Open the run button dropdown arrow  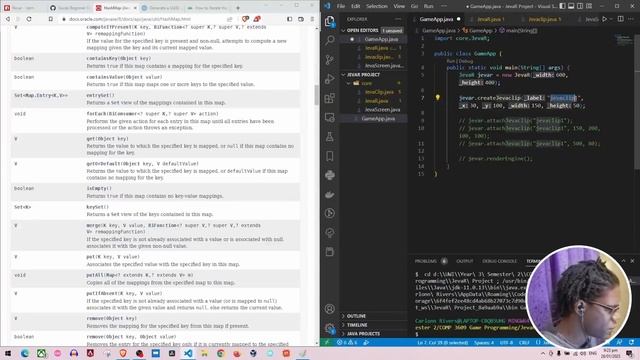pos(611,19)
